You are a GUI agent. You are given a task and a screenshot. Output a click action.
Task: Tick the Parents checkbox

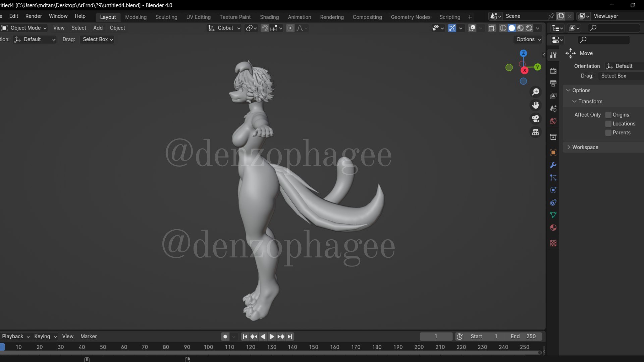[608, 133]
